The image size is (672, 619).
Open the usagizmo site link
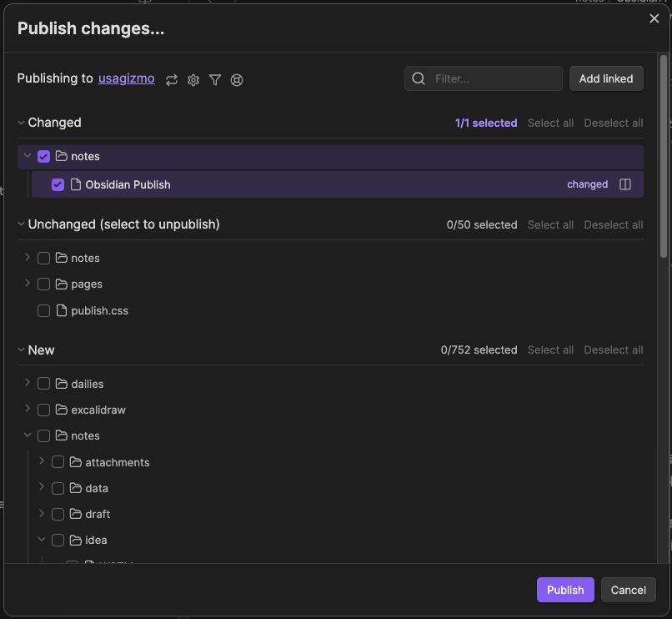click(127, 78)
